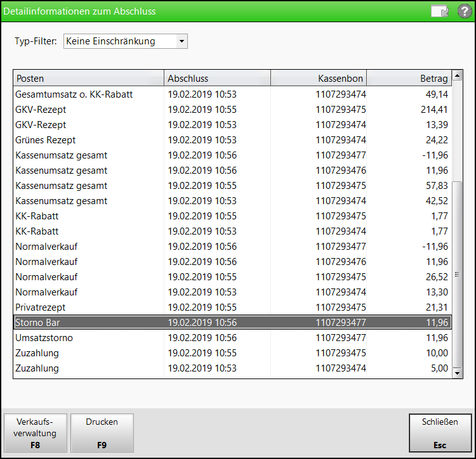
Task: Select the Gesamtumsatz o. KK-Rabatt row
Action: pyautogui.click(x=232, y=94)
